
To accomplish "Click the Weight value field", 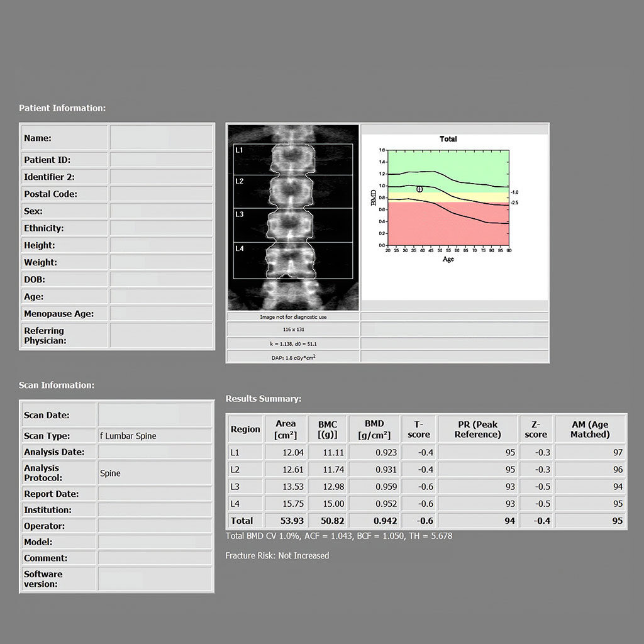I will pyautogui.click(x=161, y=262).
